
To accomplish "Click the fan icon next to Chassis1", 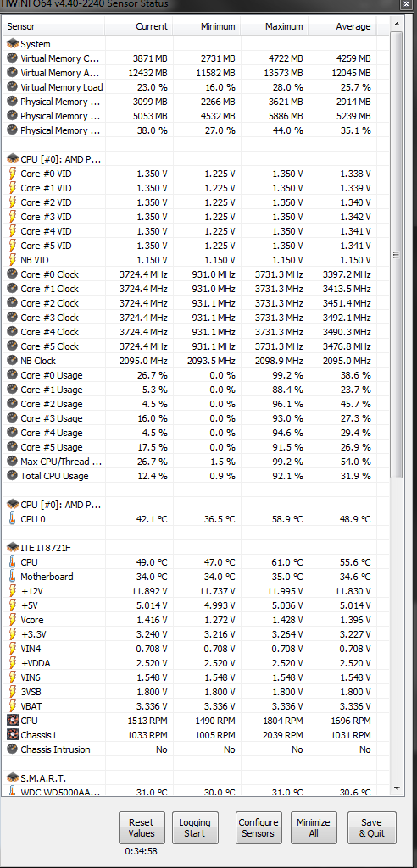I will (x=12, y=734).
